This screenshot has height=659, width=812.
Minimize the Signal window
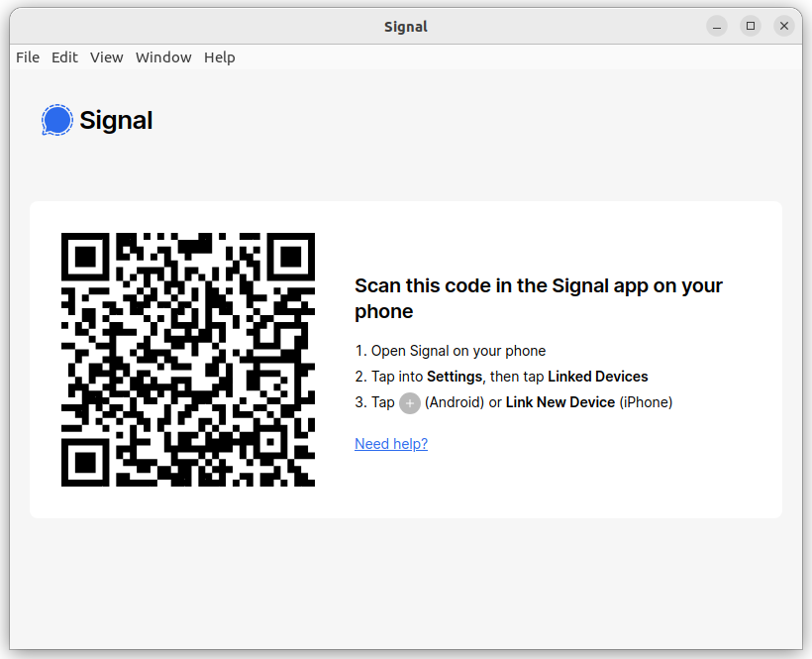pyautogui.click(x=717, y=26)
